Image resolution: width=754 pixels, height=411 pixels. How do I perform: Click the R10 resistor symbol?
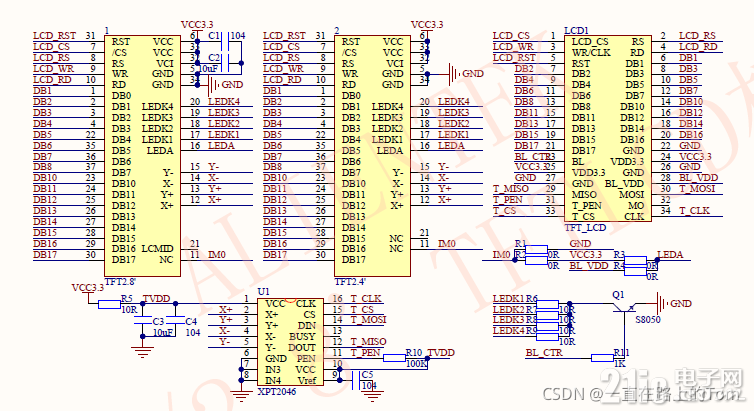[x=394, y=358]
